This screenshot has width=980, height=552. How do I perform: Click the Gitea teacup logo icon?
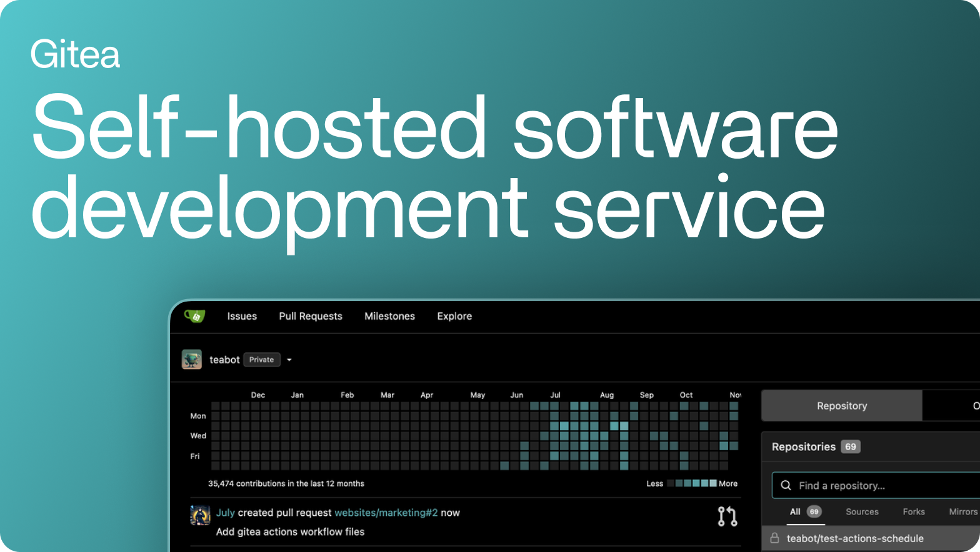coord(194,316)
